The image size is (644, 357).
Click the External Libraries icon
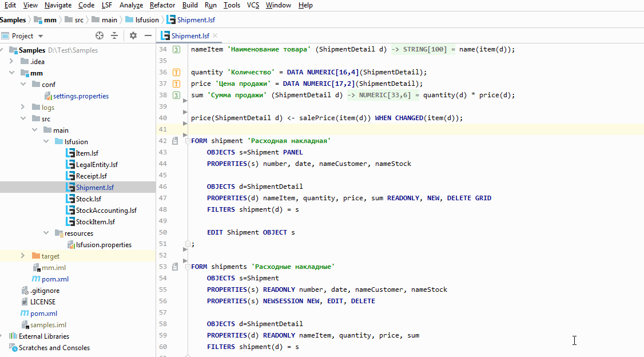tap(13, 336)
